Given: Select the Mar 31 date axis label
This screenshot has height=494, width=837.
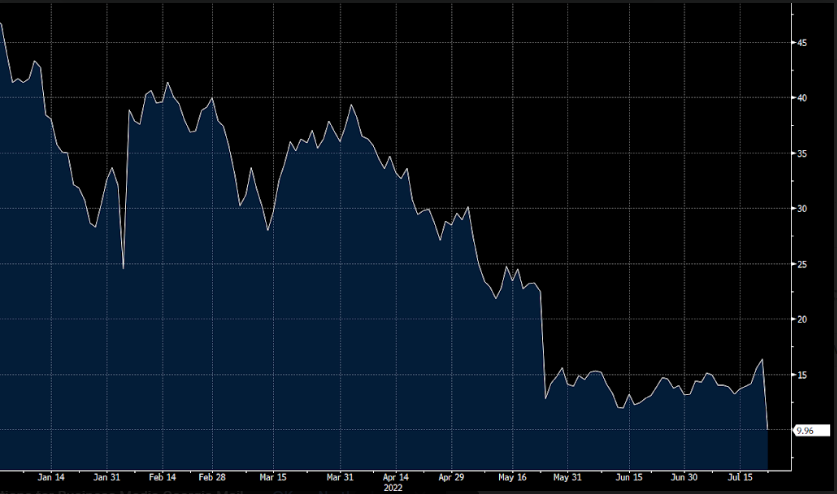Looking at the screenshot, I should point(340,477).
